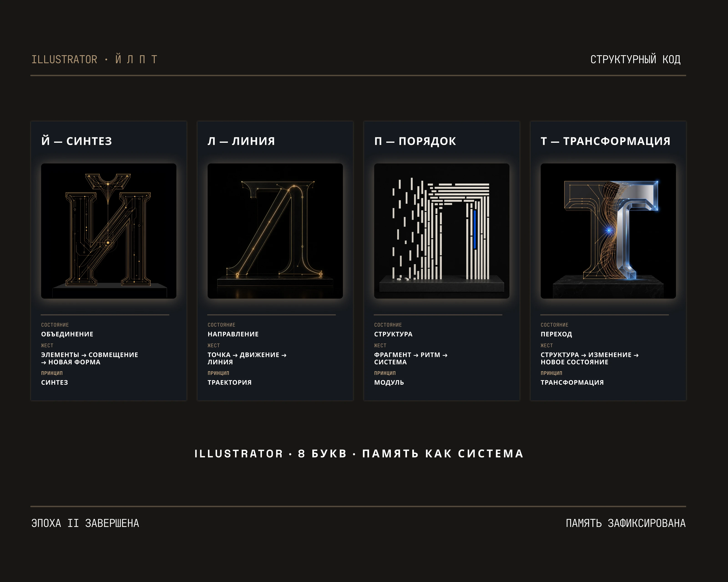Select the П letter artwork with blue bar
Viewport: 728px width, 582px height.
coord(441,231)
